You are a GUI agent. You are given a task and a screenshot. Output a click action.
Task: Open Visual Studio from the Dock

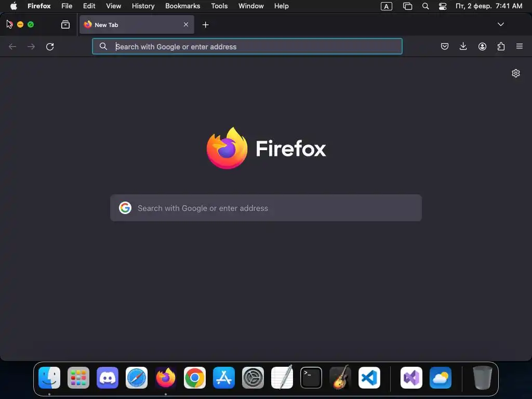411,378
